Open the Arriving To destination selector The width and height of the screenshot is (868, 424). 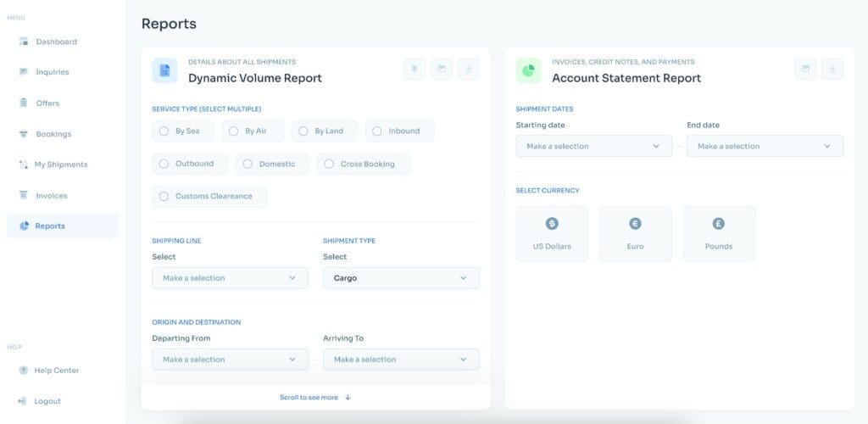401,360
